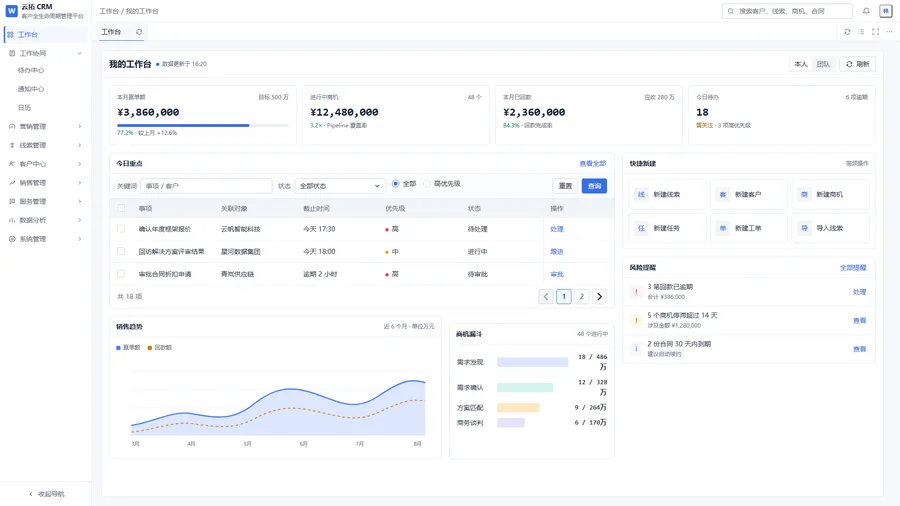Click 审批 in the 审批合同折扣申请 row

pos(557,274)
